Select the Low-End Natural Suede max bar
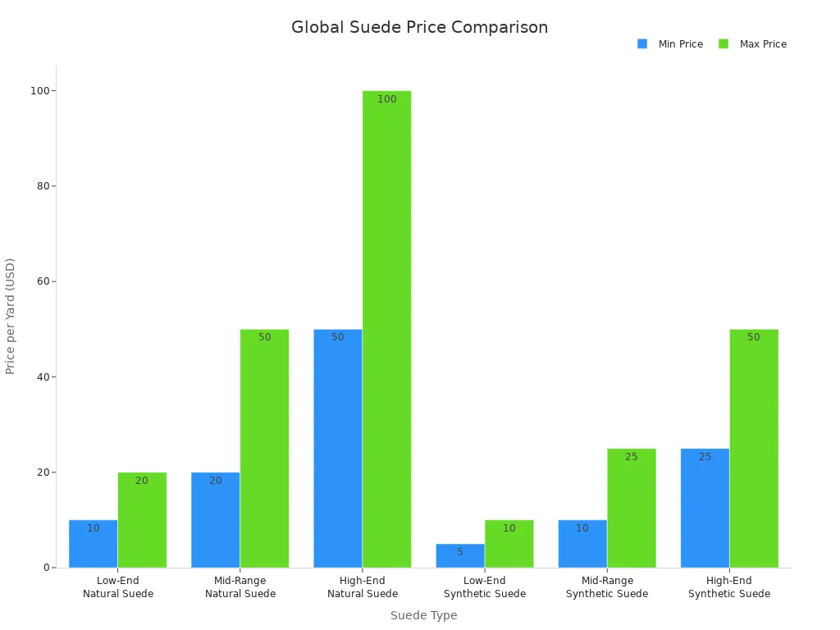Viewport: 840px width, 630px height. (x=142, y=520)
